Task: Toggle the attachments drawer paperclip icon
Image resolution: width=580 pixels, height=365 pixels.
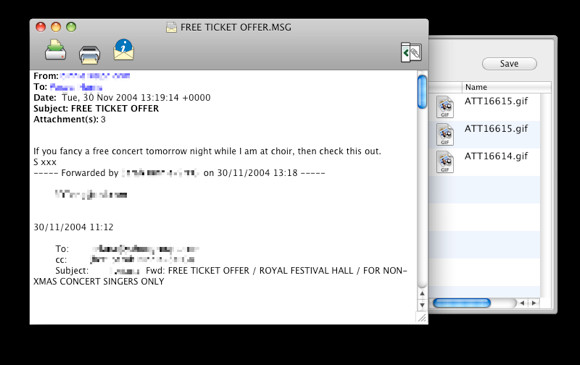Action: click(x=411, y=53)
